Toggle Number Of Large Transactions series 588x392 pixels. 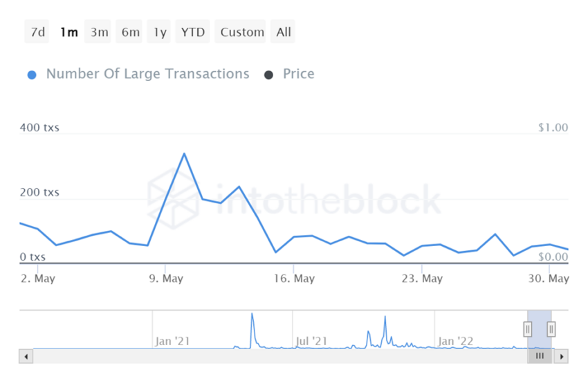coord(147,74)
